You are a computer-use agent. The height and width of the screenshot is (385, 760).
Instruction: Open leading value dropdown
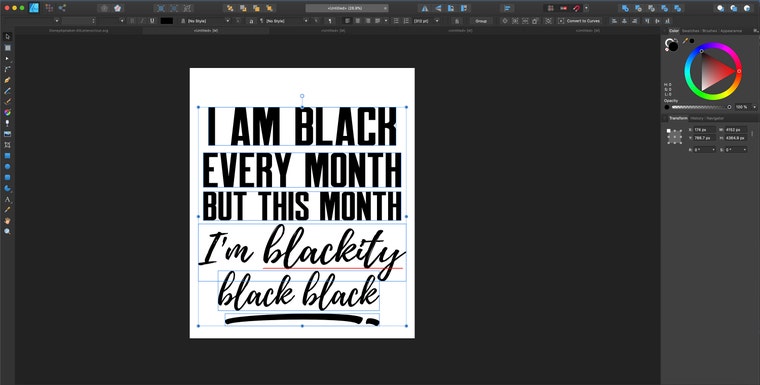click(x=437, y=21)
